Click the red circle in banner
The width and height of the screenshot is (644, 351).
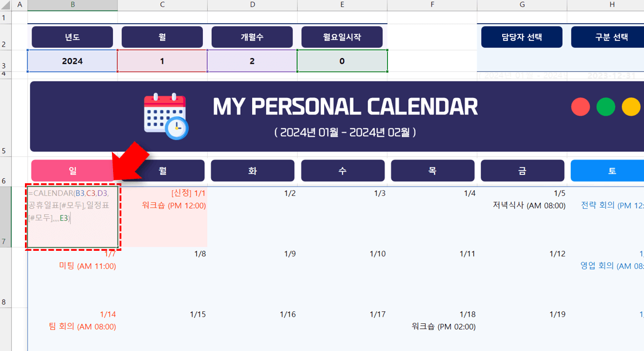click(x=580, y=107)
